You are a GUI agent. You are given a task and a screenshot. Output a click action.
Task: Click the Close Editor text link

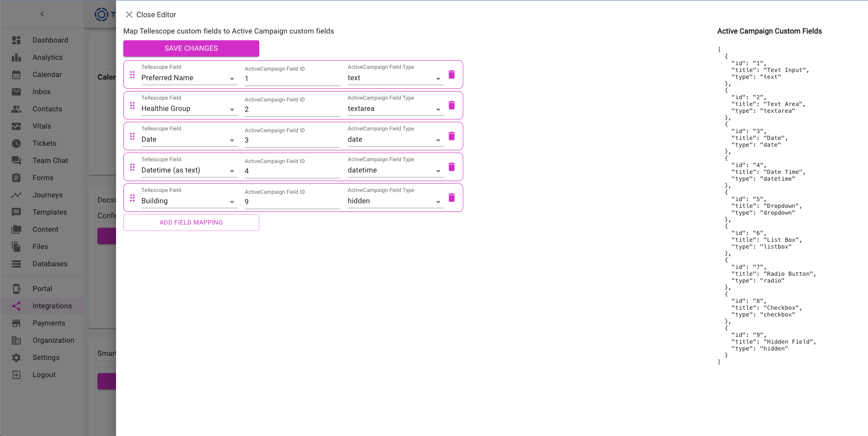[156, 14]
